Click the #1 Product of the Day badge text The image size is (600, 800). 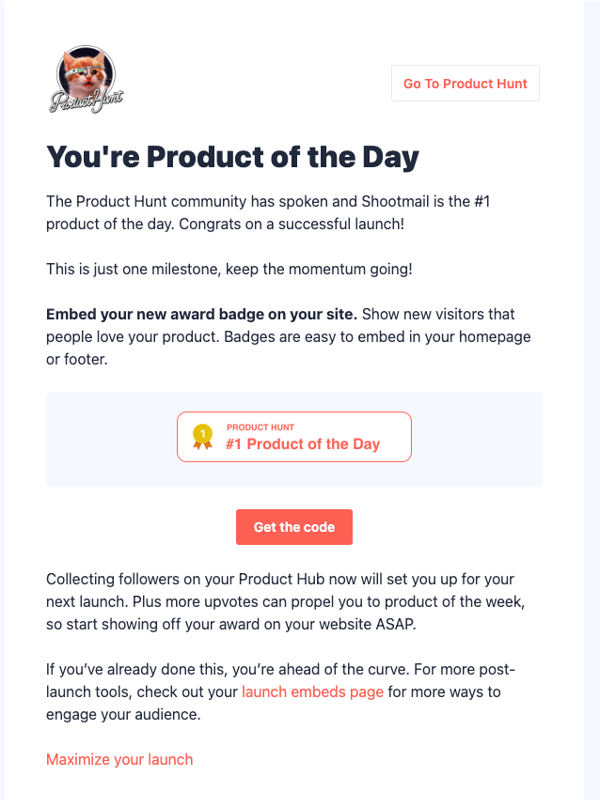[302, 444]
